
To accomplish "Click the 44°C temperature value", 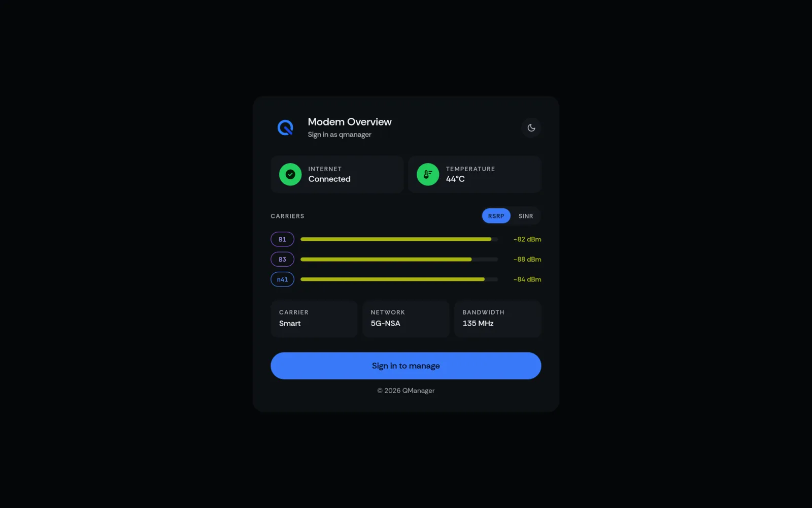I will (x=455, y=179).
